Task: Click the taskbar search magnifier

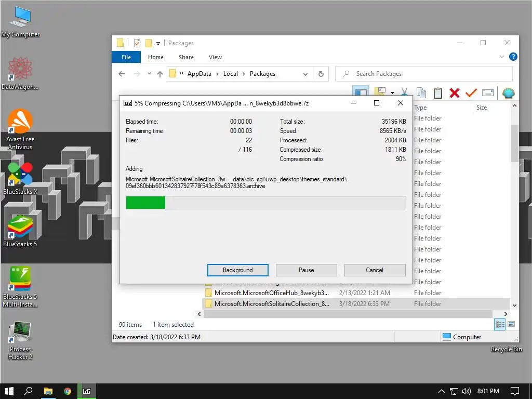Action: tap(28, 391)
